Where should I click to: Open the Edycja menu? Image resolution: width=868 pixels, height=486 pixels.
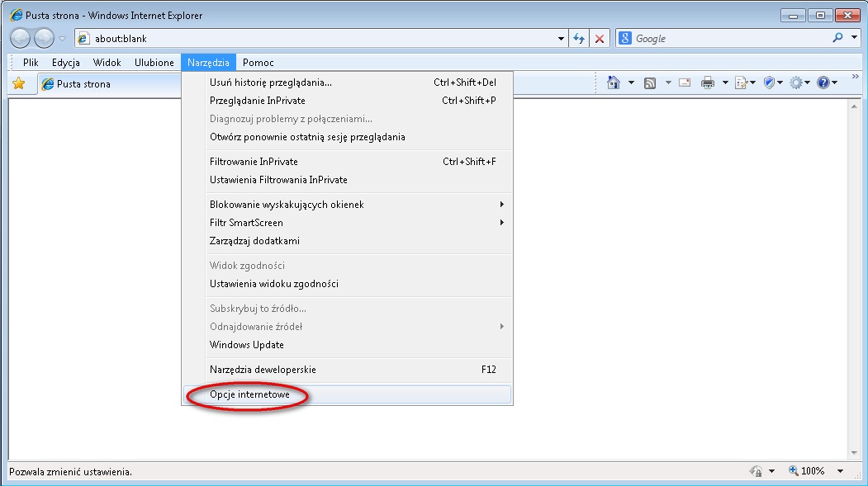pyautogui.click(x=66, y=63)
